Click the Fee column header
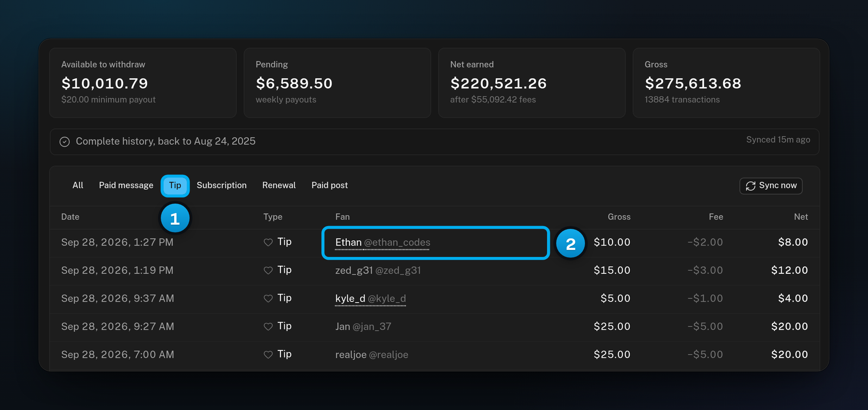The width and height of the screenshot is (868, 410). tap(716, 217)
